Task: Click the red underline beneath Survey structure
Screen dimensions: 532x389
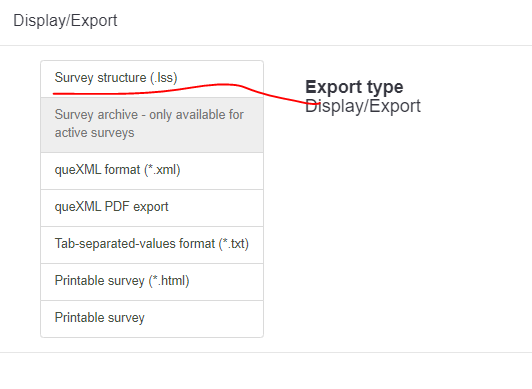Action: point(146,89)
